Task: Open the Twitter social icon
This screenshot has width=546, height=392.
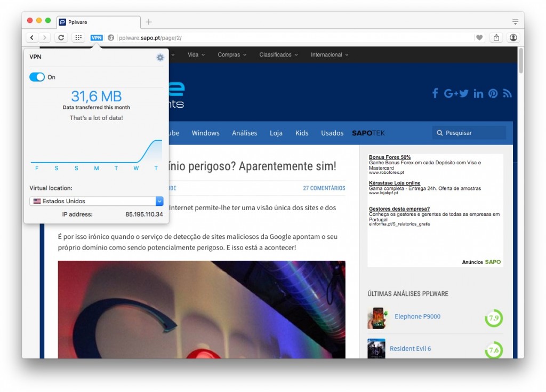Action: 464,93
